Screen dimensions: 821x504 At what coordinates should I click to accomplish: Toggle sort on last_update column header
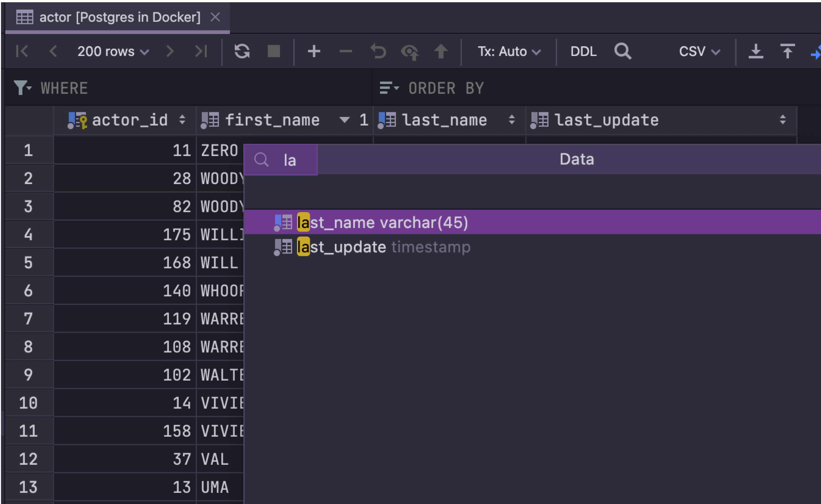783,120
